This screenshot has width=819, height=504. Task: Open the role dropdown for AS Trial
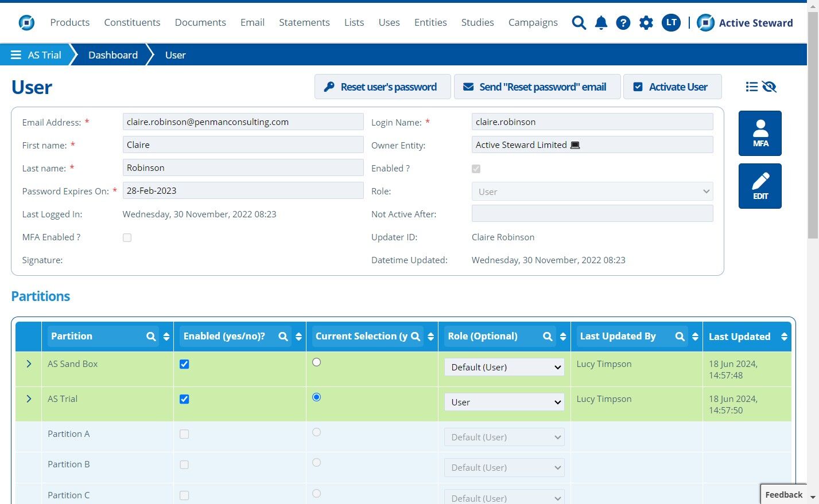504,403
